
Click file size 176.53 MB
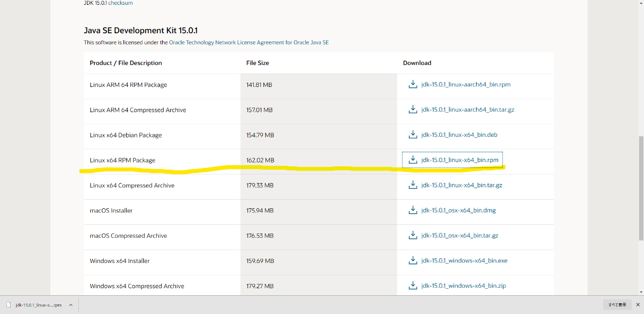coord(260,236)
